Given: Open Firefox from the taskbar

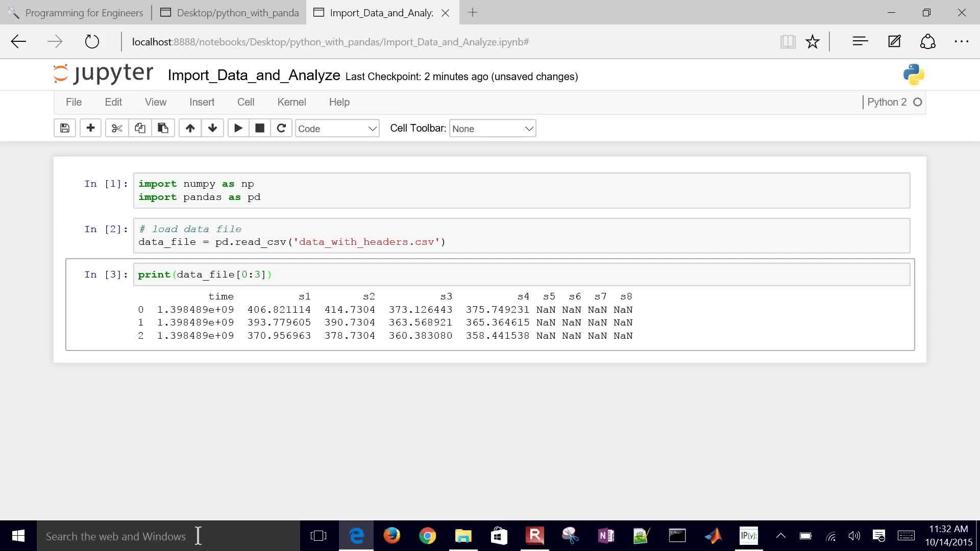Looking at the screenshot, I should (x=392, y=536).
